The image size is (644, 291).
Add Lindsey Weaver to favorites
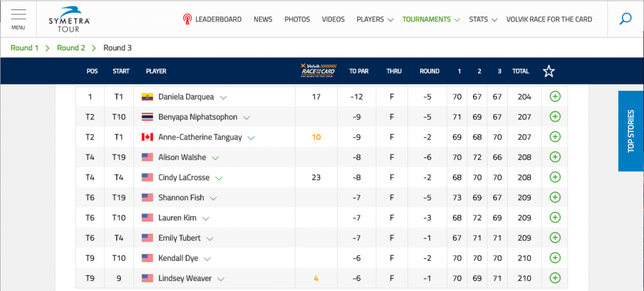(555, 278)
